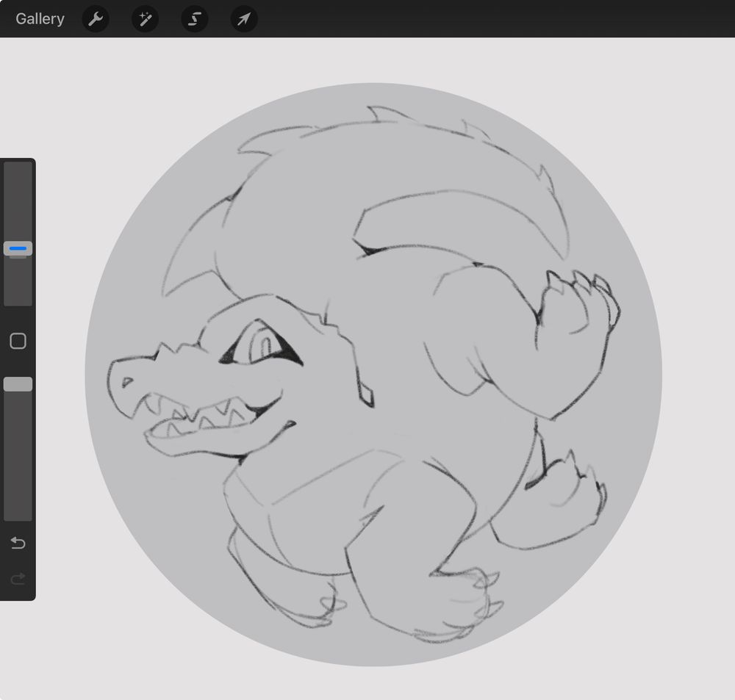Open Adjustments using the magic wand icon
This screenshot has height=700, width=735.
tap(145, 19)
